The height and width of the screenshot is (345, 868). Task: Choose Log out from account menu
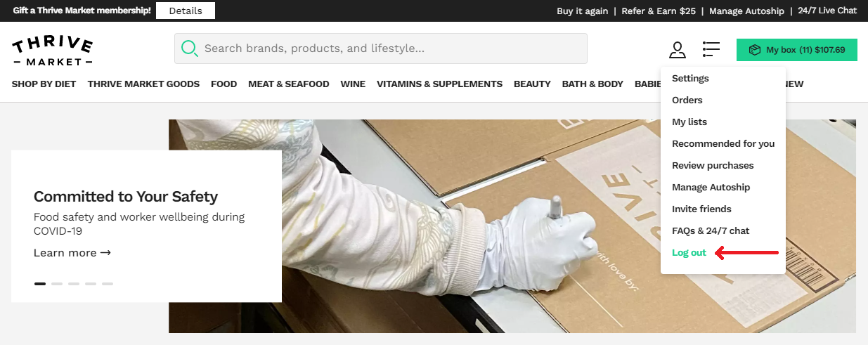coord(689,253)
